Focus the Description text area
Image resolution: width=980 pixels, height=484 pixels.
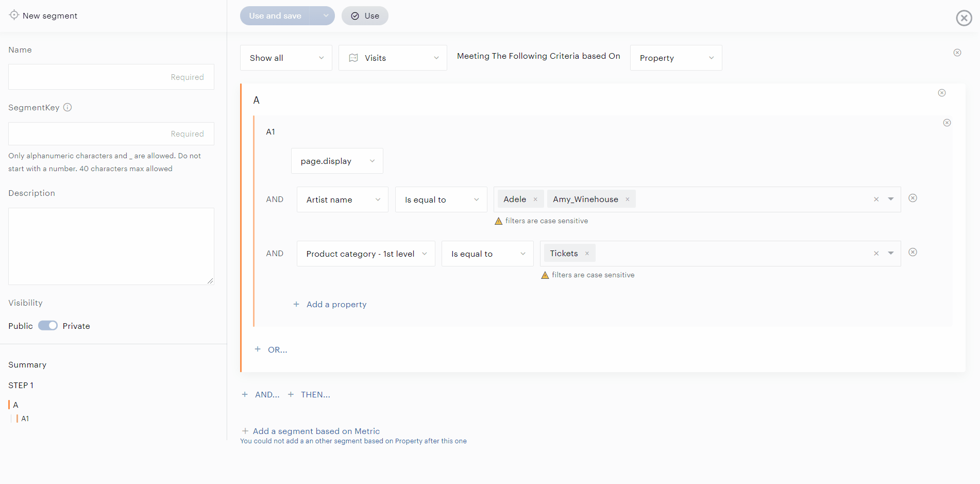pyautogui.click(x=111, y=246)
